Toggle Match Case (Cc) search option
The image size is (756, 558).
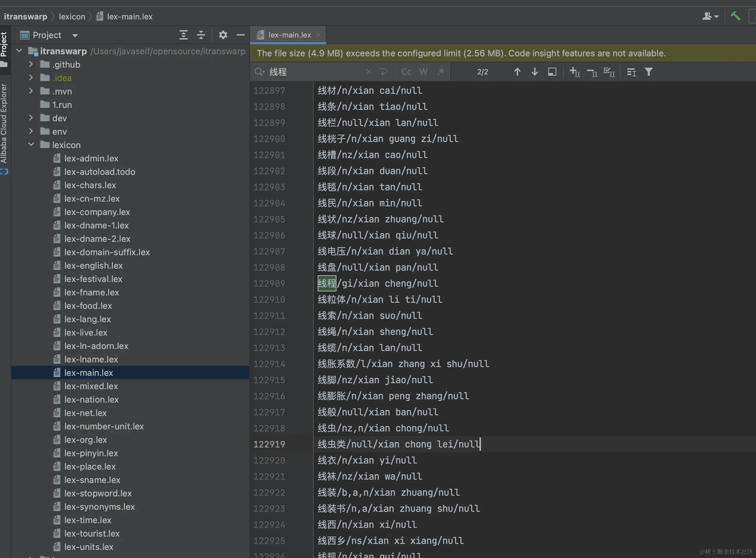(406, 72)
